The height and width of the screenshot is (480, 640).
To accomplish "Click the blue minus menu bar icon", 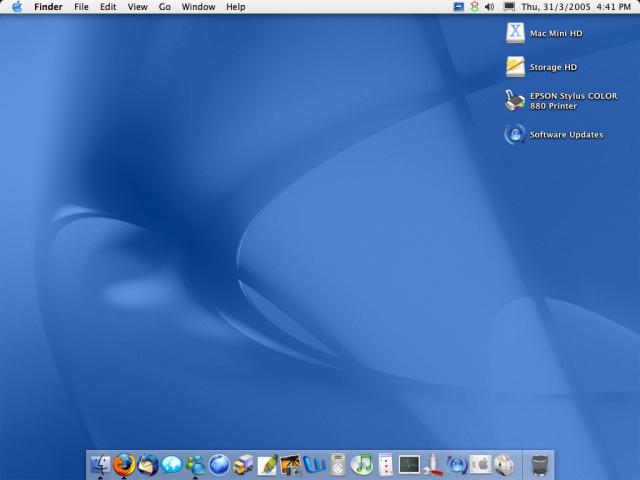I will click(x=459, y=7).
